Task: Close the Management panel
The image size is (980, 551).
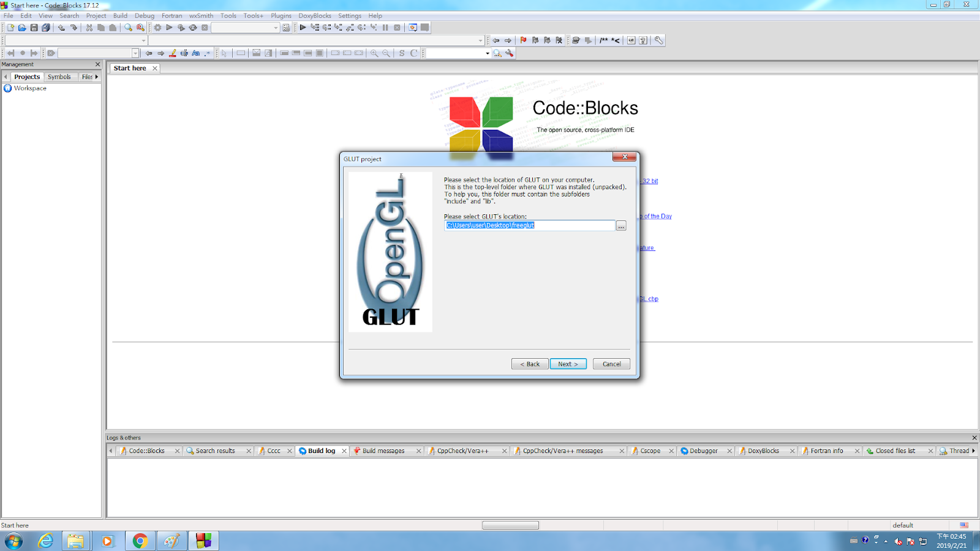Action: click(97, 64)
